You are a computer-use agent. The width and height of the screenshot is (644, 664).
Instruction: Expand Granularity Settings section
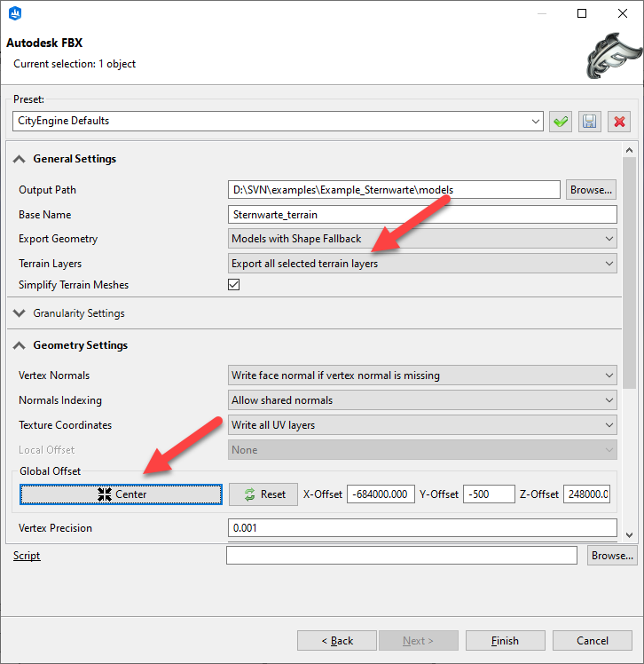coord(19,313)
